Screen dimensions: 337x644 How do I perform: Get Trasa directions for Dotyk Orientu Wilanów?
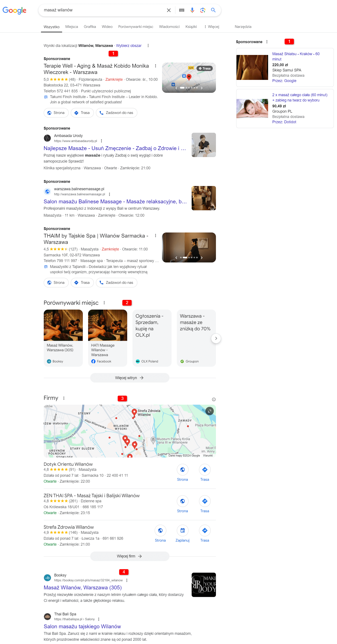pyautogui.click(x=205, y=469)
